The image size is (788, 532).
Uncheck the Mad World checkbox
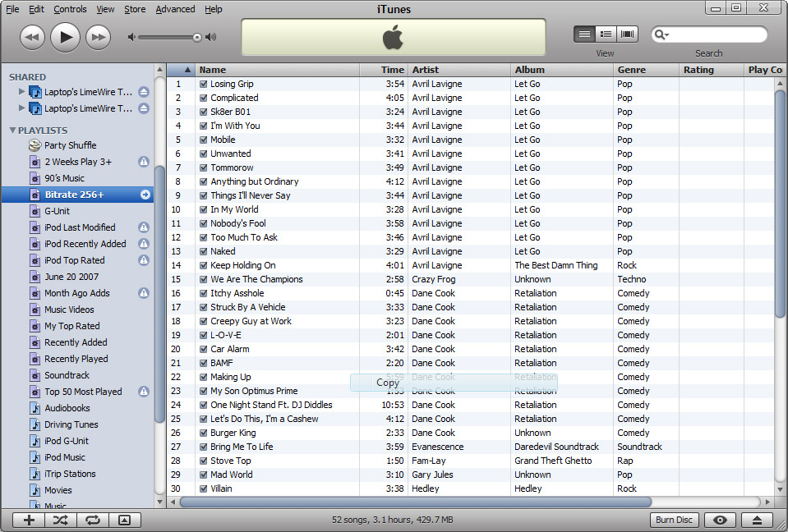pyautogui.click(x=204, y=475)
